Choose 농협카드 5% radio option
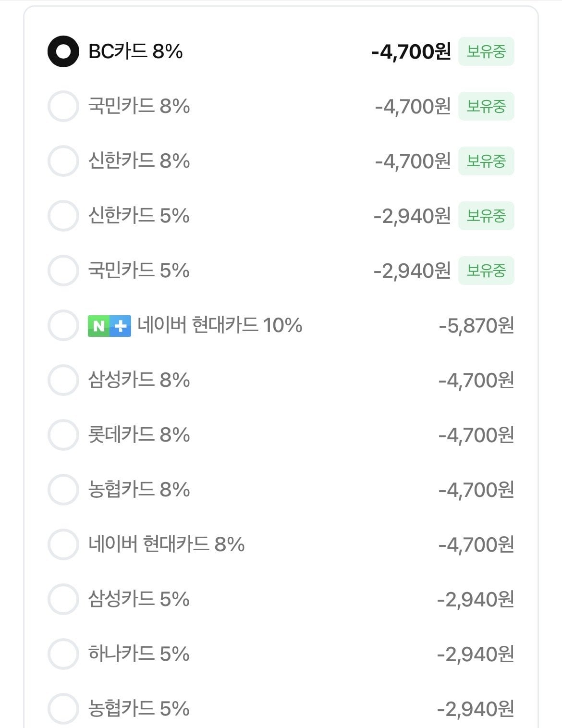Image resolution: width=562 pixels, height=728 pixels. click(63, 709)
